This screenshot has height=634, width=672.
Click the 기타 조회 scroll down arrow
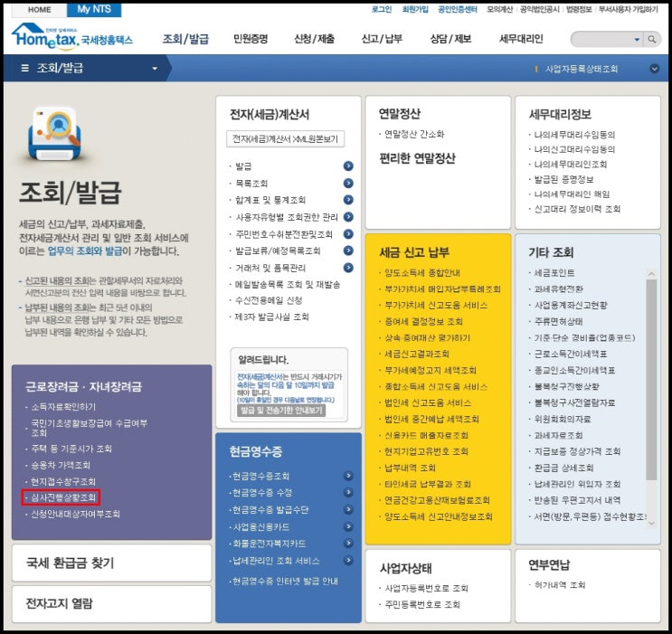tap(651, 523)
